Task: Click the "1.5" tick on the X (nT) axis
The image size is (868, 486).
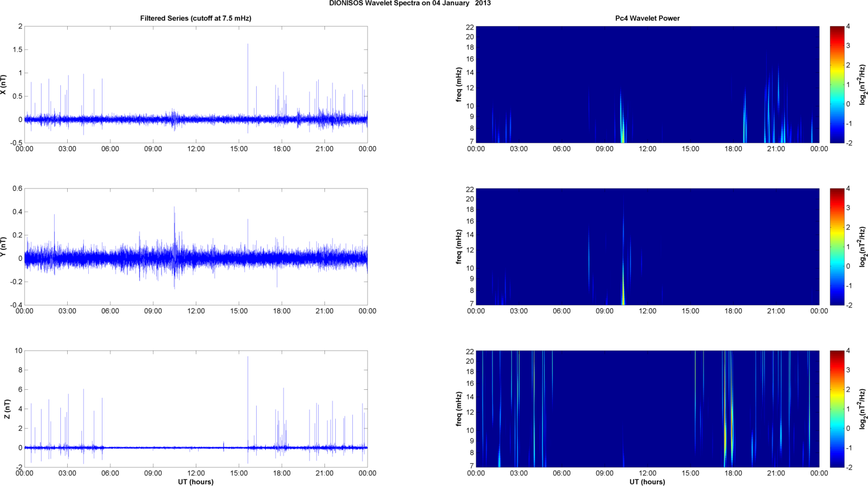Action: pyautogui.click(x=17, y=50)
